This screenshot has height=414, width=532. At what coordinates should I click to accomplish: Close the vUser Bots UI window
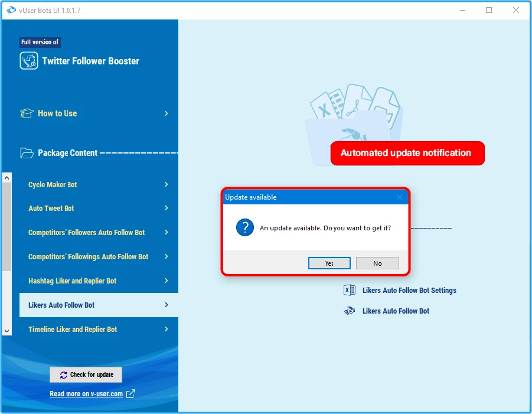click(515, 10)
